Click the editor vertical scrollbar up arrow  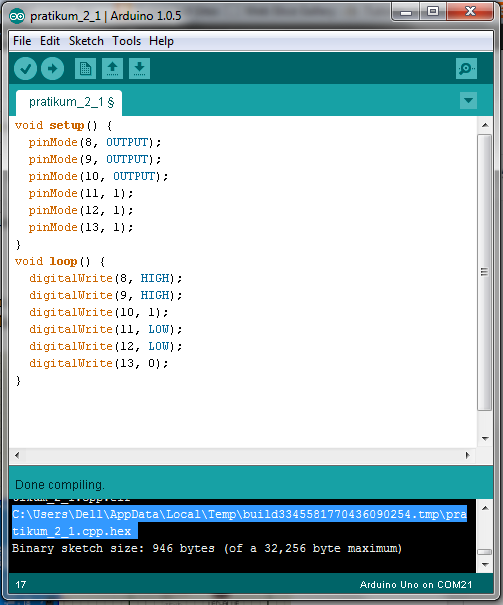[485, 125]
